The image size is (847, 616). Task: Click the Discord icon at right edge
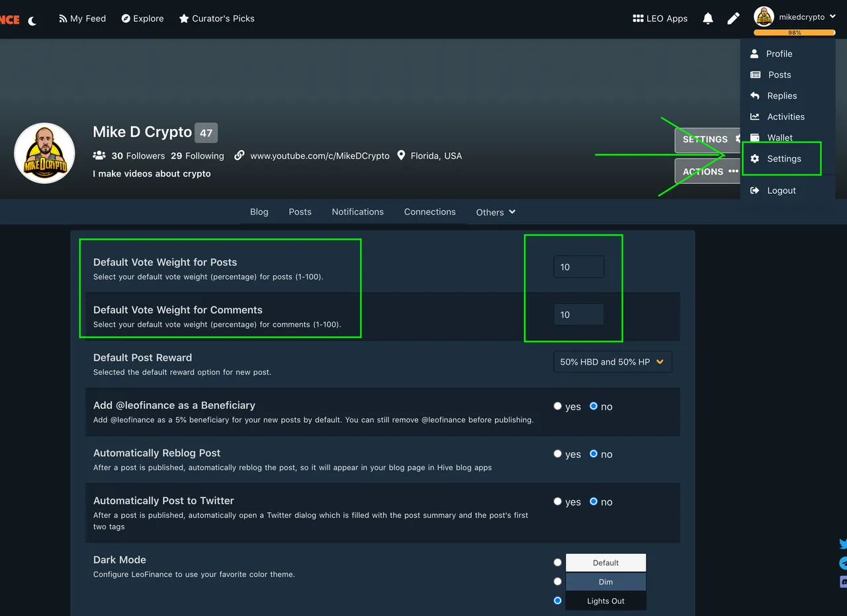click(x=843, y=582)
